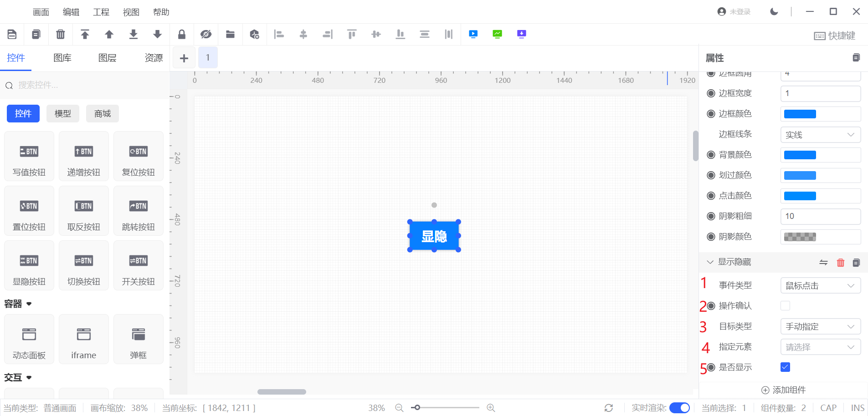
Task: Toggle dark mode moon icon
Action: [774, 12]
